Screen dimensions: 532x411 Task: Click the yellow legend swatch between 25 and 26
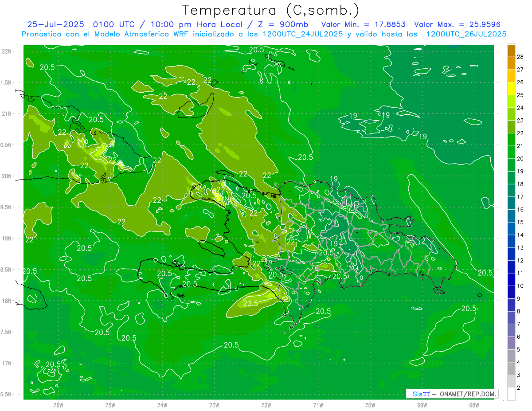(511, 89)
